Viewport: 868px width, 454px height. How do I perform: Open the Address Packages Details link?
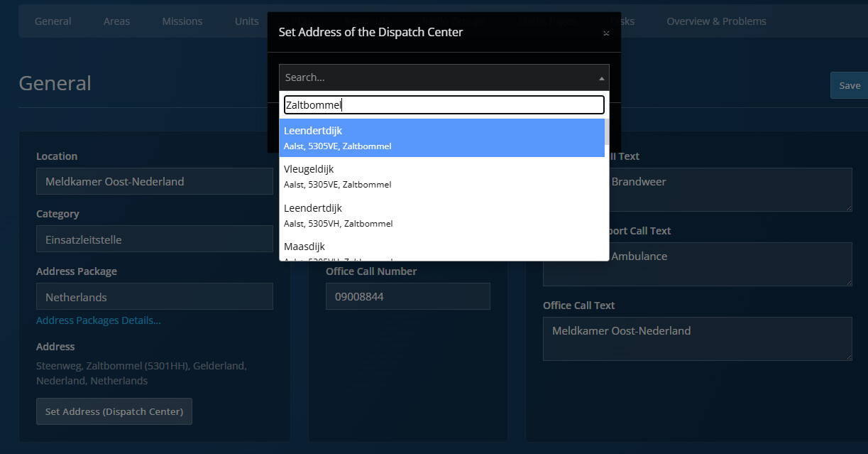pos(99,320)
